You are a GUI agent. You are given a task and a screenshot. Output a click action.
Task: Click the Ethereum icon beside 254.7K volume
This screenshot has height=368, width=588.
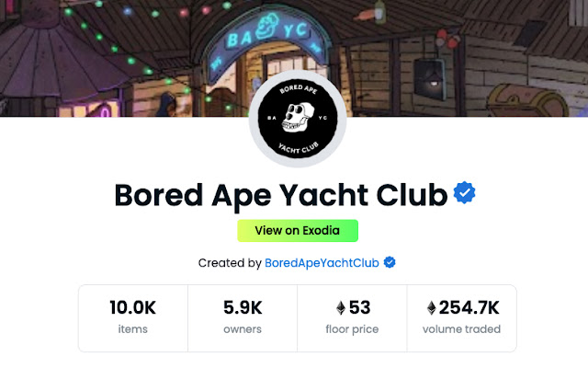432,307
